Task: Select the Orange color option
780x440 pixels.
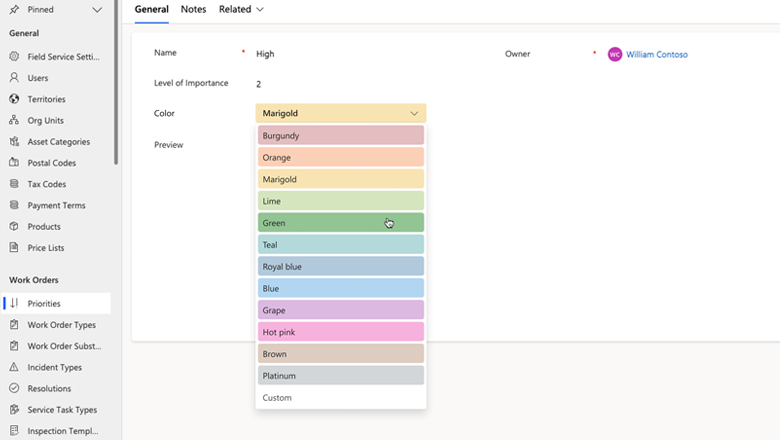Action: [x=341, y=157]
